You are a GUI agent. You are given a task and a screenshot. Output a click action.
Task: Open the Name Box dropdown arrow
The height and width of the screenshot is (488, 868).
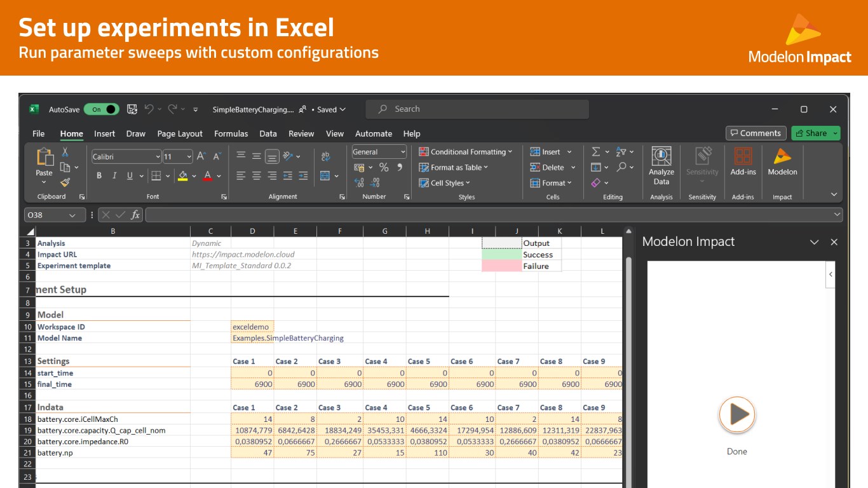pos(72,215)
